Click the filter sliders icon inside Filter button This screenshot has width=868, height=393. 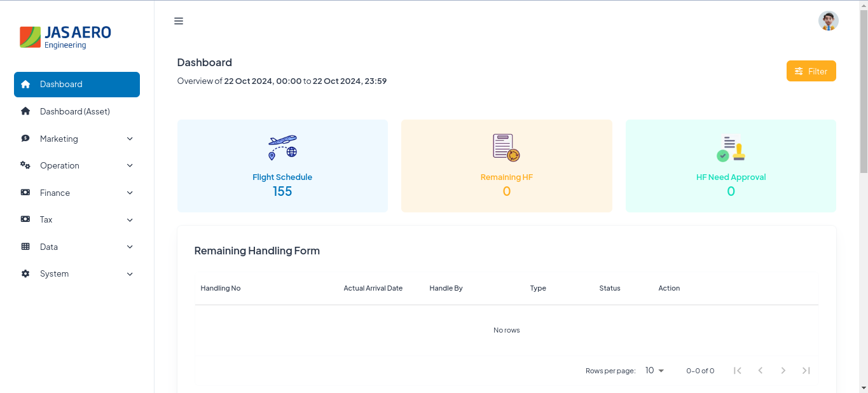tap(799, 71)
